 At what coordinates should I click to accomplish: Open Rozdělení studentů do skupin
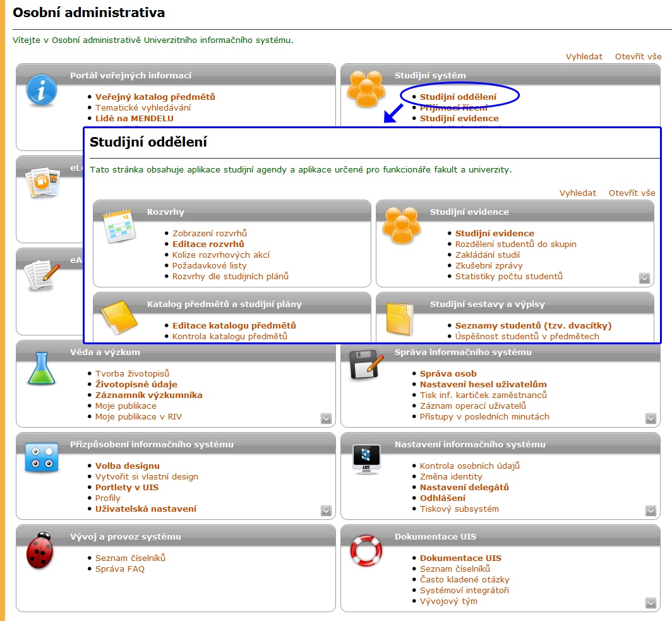coord(515,244)
